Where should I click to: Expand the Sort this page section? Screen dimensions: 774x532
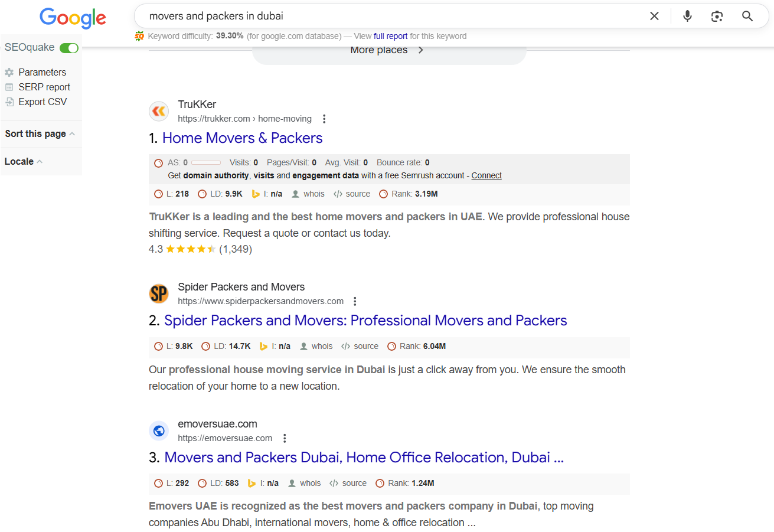point(40,133)
